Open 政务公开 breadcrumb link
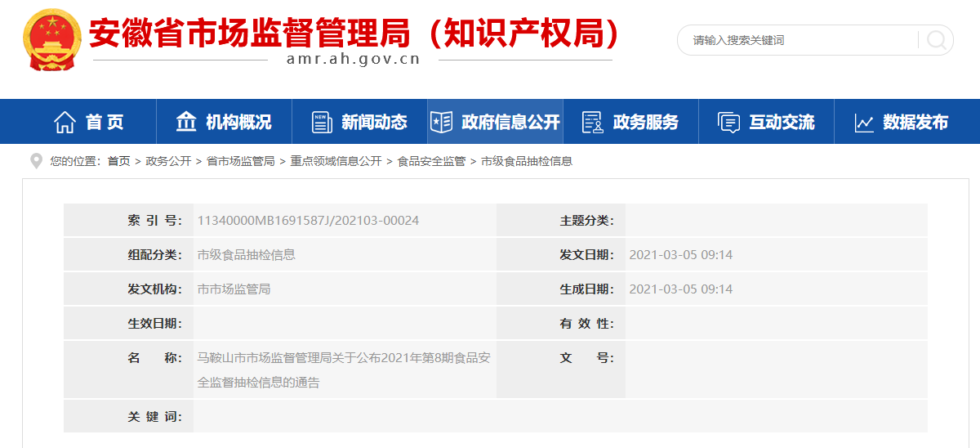The width and height of the screenshot is (980, 448). [168, 162]
